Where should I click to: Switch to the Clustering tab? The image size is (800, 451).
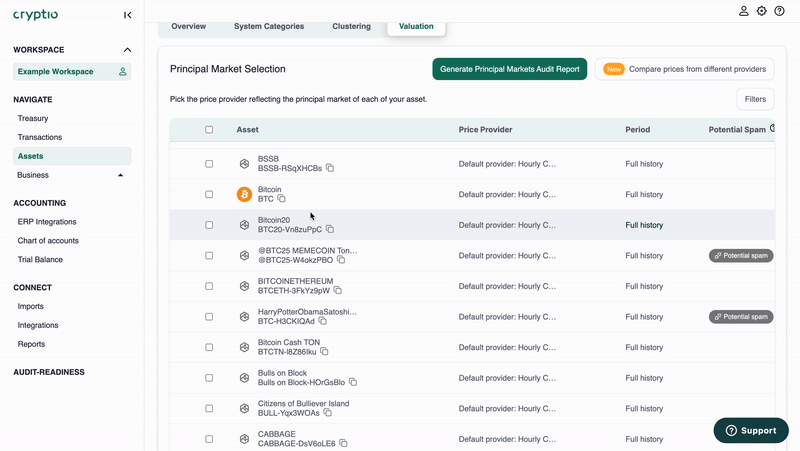click(352, 27)
